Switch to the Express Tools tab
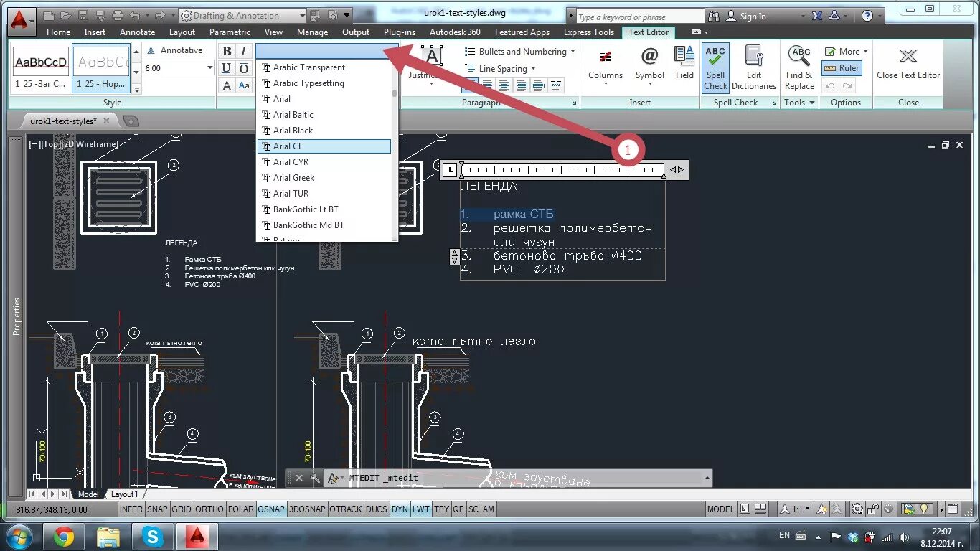This screenshot has height=551, width=980. (589, 32)
